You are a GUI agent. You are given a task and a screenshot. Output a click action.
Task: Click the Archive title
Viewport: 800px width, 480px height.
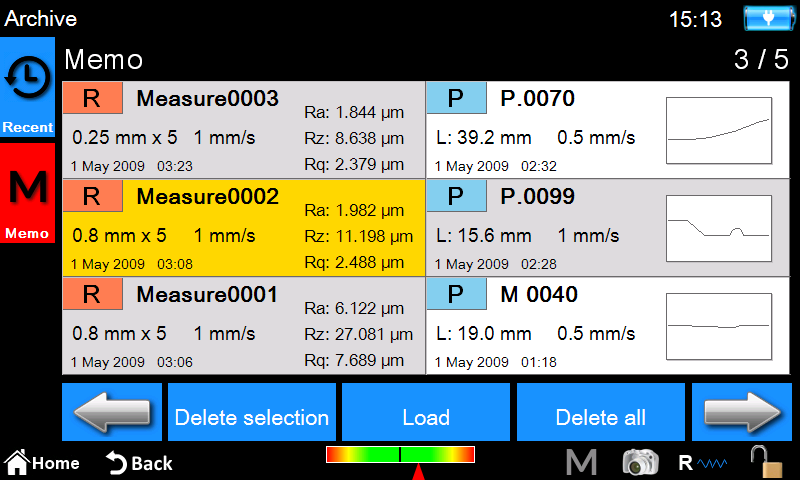[x=40, y=19]
